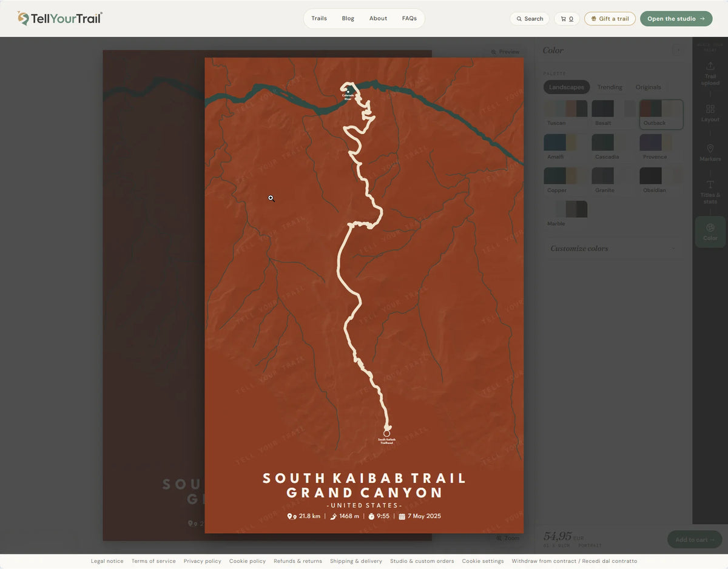Viewport: 728px width, 569px height.
Task: Open the Cookie settings link
Action: (483, 561)
